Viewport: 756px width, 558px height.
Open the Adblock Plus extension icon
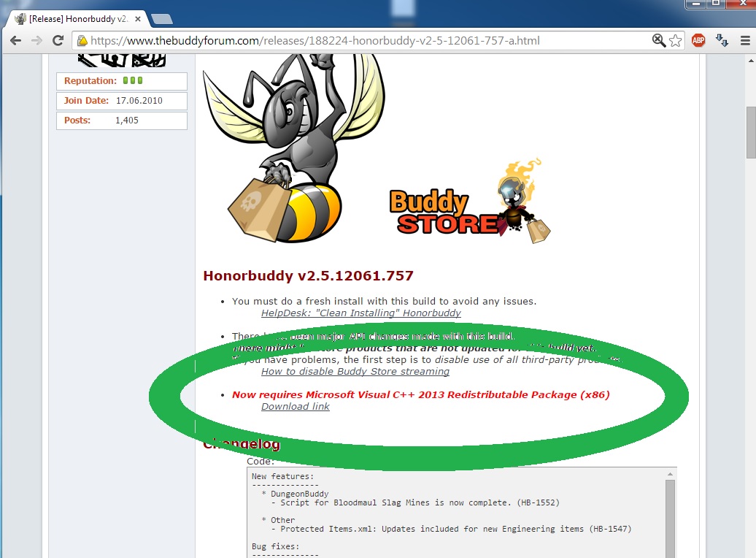point(698,41)
